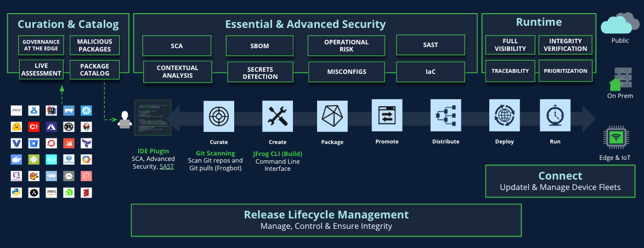644x248 pixels.
Task: Select the SBOM box
Action: pyautogui.click(x=259, y=45)
